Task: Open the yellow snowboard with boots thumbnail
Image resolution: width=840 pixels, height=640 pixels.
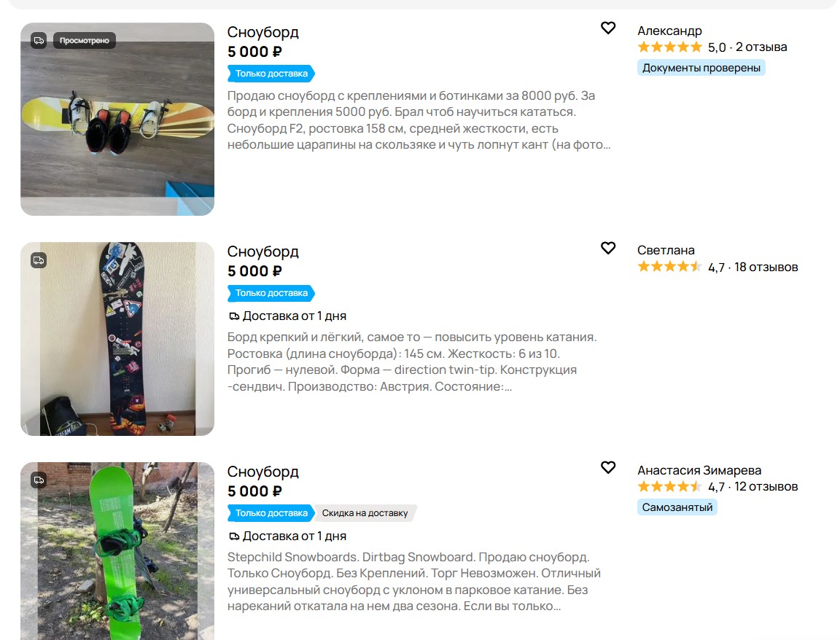Action: click(x=117, y=119)
